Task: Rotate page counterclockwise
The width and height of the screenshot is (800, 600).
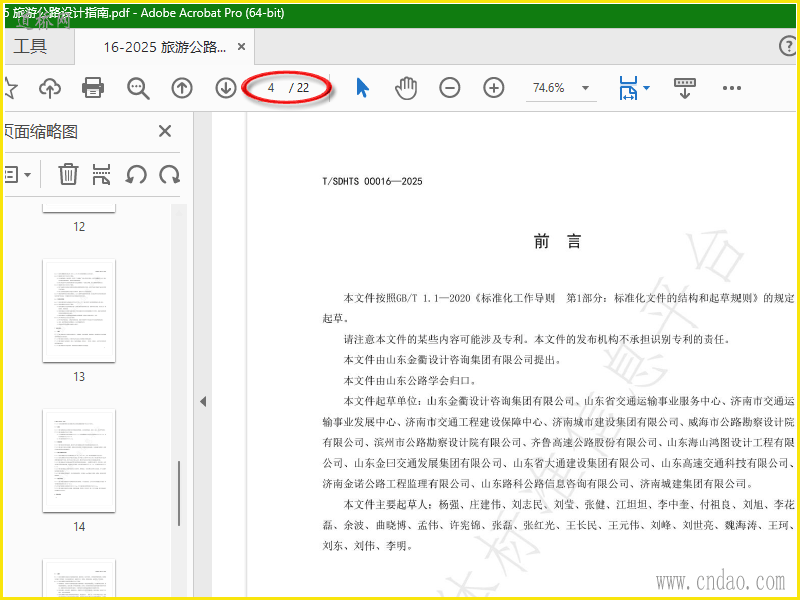Action: (136, 174)
